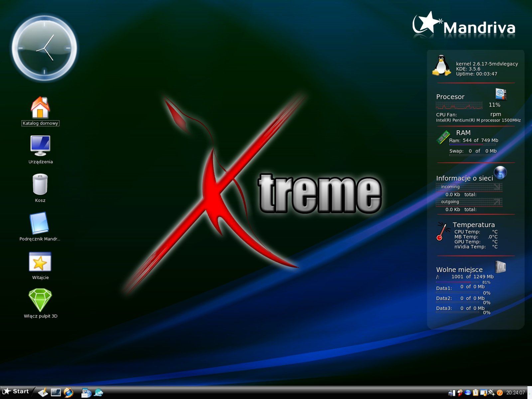
Task: Open the Urządzenia monitor icon
Action: tap(40, 146)
